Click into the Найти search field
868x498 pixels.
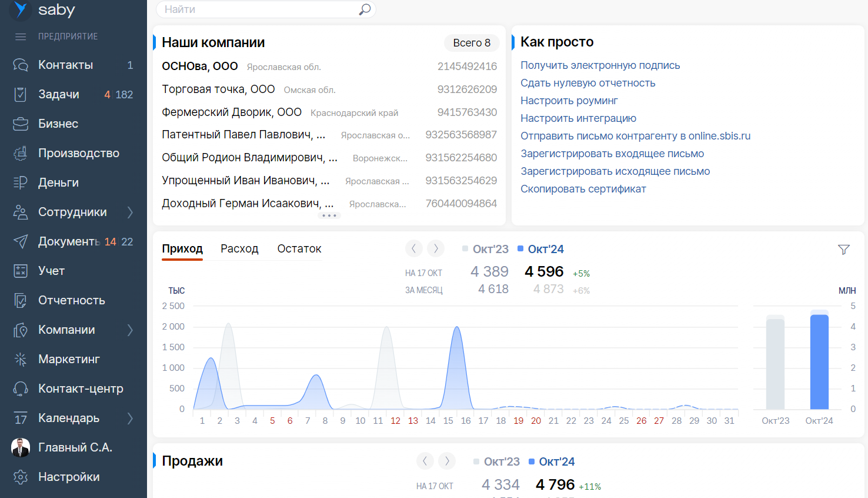click(259, 9)
